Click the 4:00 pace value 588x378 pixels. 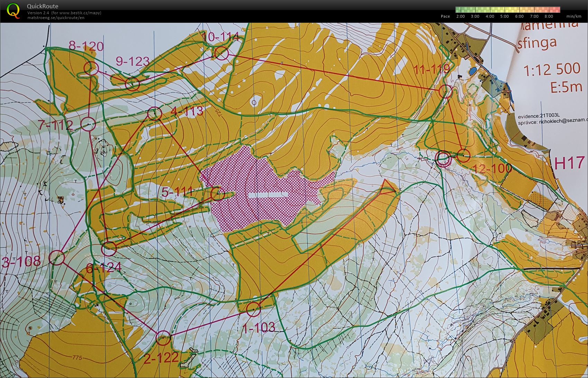[x=490, y=16]
